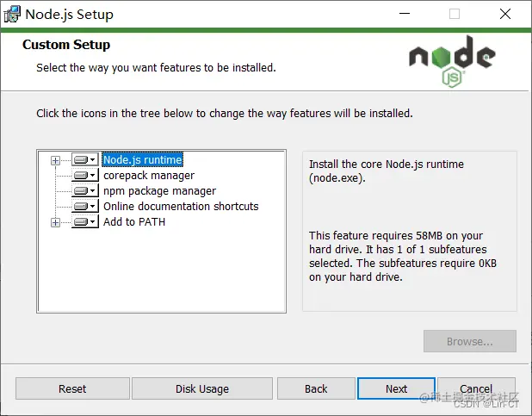
Task: Go Back to previous setup step
Action: (x=316, y=388)
